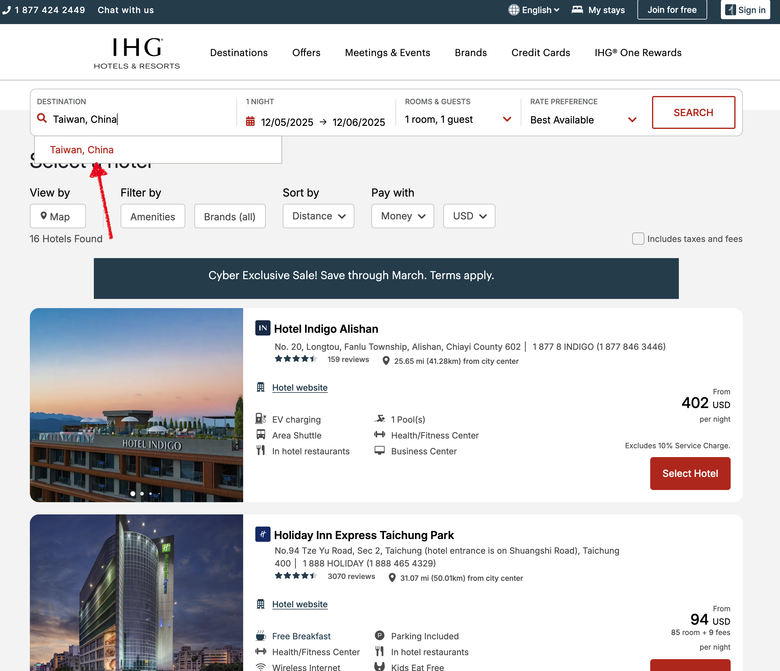Click the magnifier icon in Destination field

coord(42,118)
